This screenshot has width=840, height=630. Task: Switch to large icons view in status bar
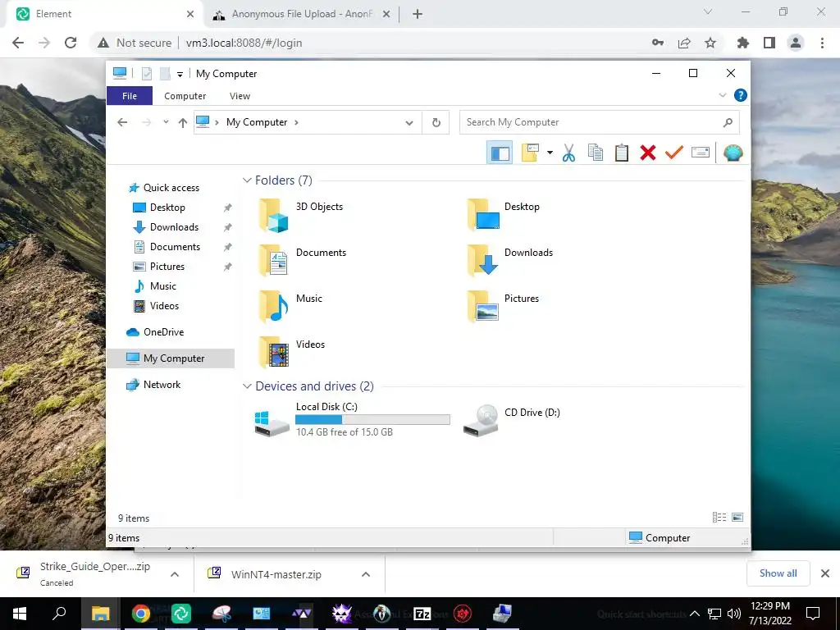click(737, 518)
